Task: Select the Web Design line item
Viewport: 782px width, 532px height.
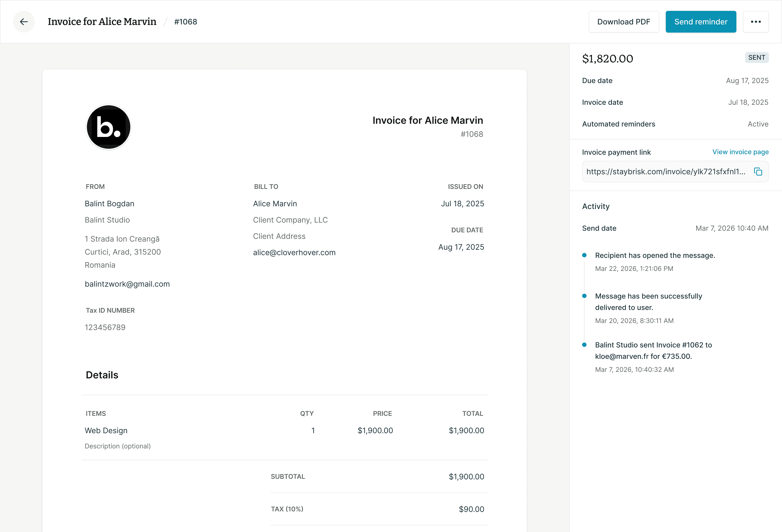Action: 106,430
